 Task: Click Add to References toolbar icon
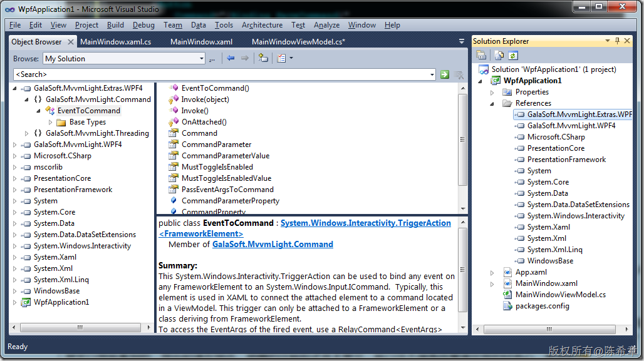(263, 58)
